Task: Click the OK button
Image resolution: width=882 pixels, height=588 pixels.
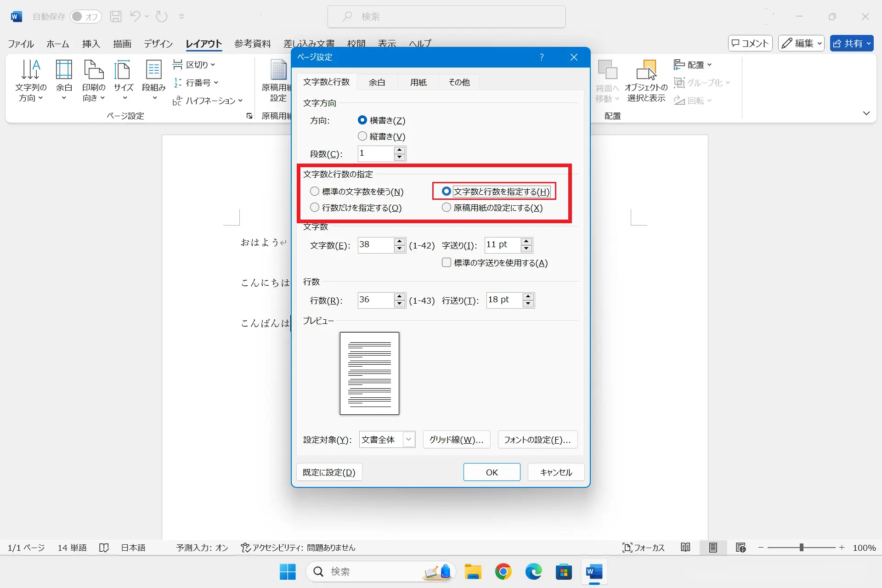Action: [x=492, y=472]
